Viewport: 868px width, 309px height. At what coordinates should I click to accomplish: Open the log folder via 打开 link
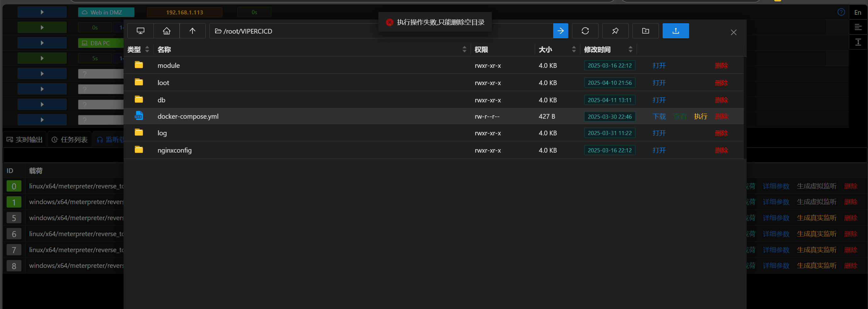[659, 133]
